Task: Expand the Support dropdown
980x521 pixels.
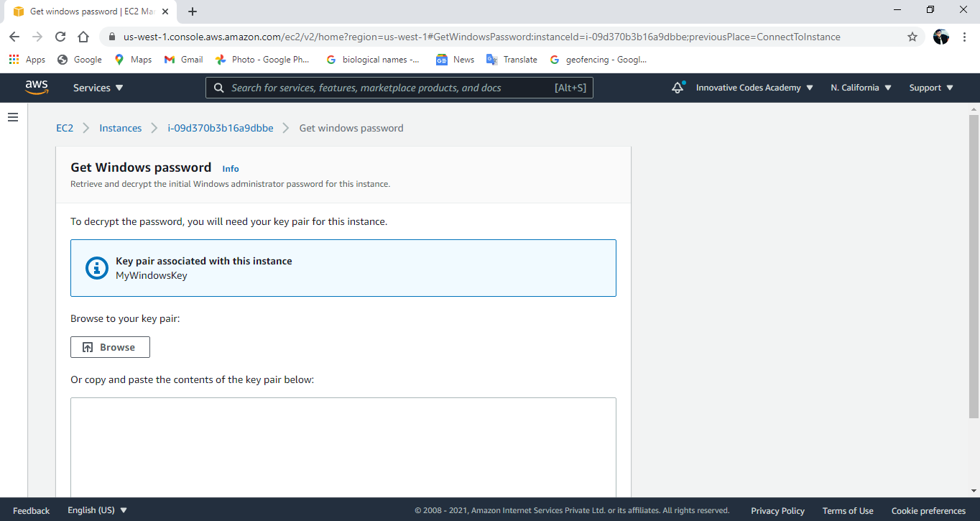Action: [x=931, y=88]
